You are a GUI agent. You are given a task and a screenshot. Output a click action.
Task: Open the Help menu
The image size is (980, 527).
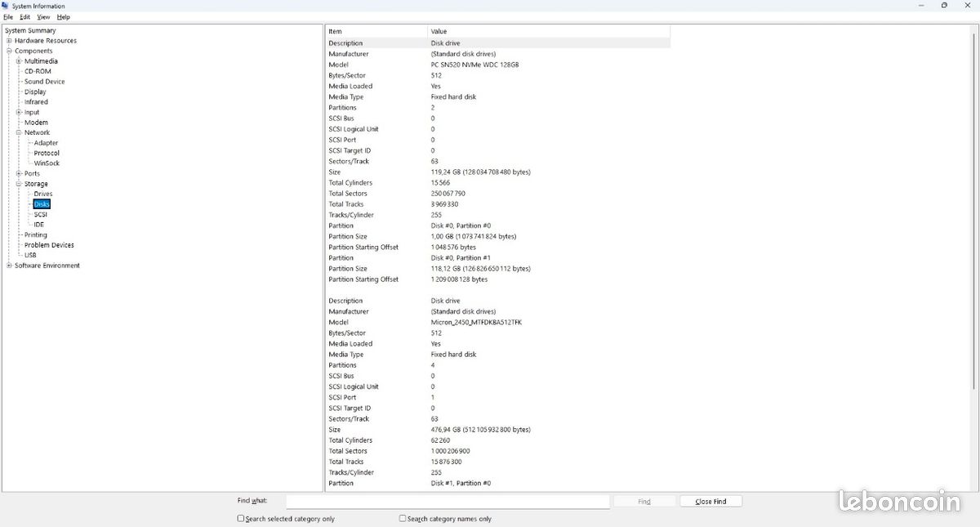click(x=64, y=17)
